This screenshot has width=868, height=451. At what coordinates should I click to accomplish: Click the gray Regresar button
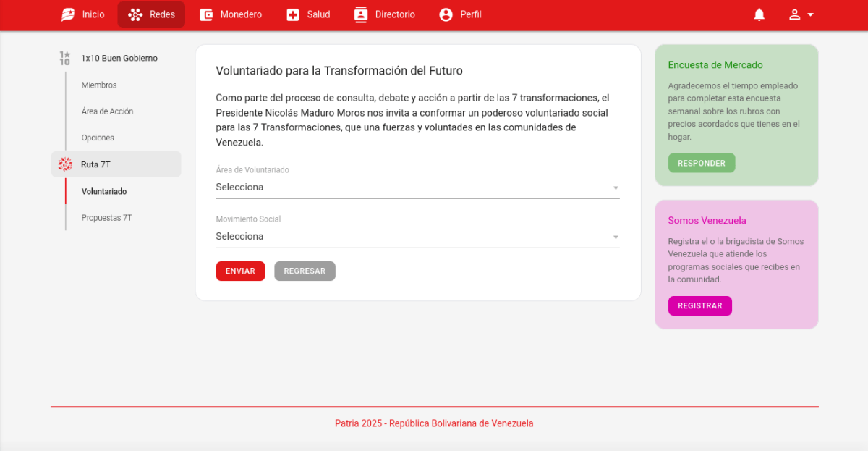pyautogui.click(x=305, y=271)
